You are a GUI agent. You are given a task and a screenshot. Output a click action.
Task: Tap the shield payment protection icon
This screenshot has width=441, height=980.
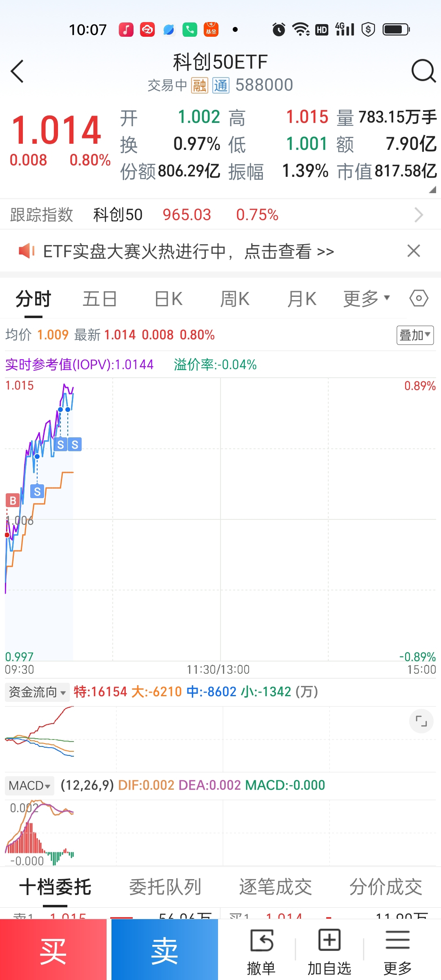[368, 29]
